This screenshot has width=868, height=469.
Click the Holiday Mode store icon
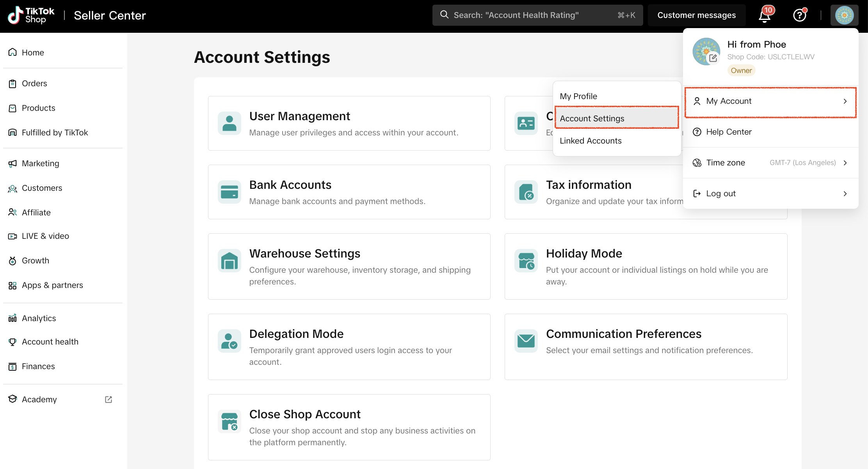(526, 261)
